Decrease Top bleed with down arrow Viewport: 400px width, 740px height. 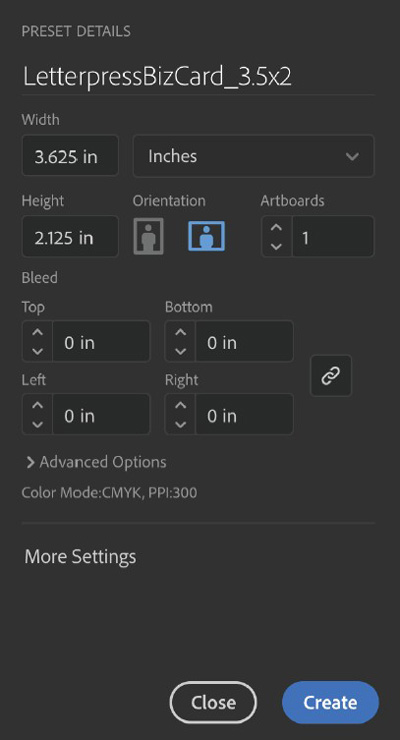(x=38, y=351)
